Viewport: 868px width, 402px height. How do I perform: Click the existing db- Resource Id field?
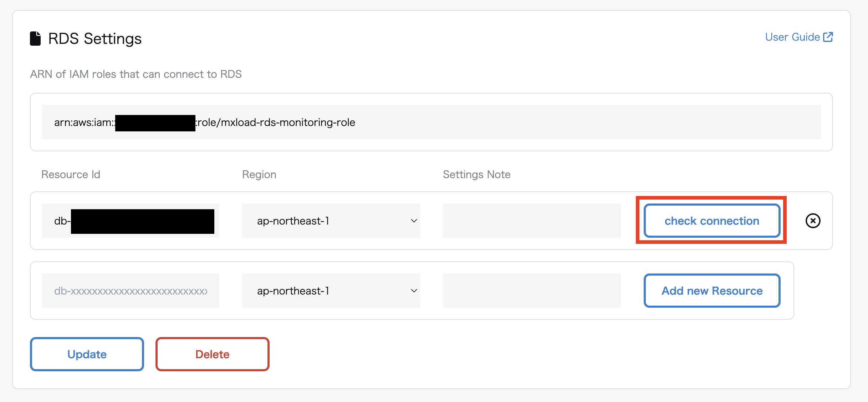(x=131, y=221)
